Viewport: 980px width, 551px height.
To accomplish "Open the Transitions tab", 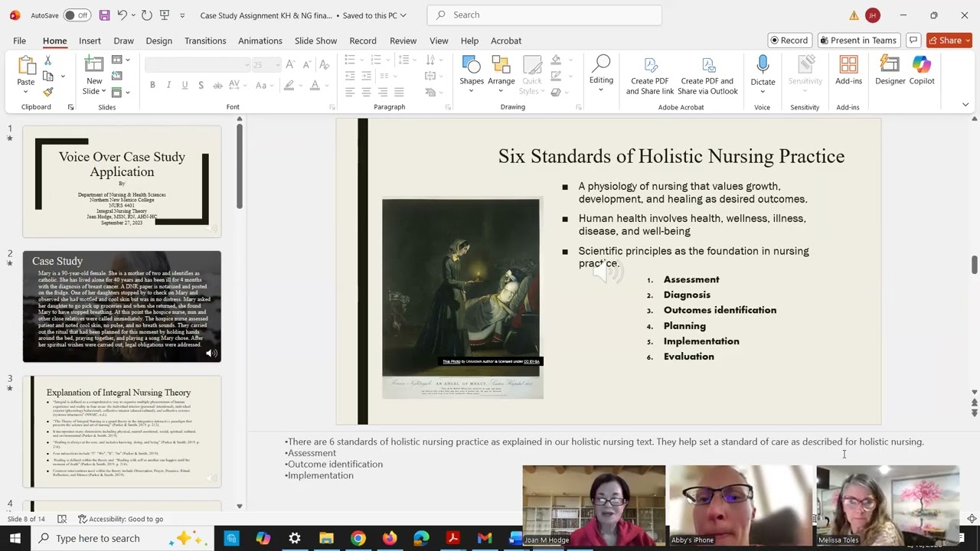I will click(205, 41).
